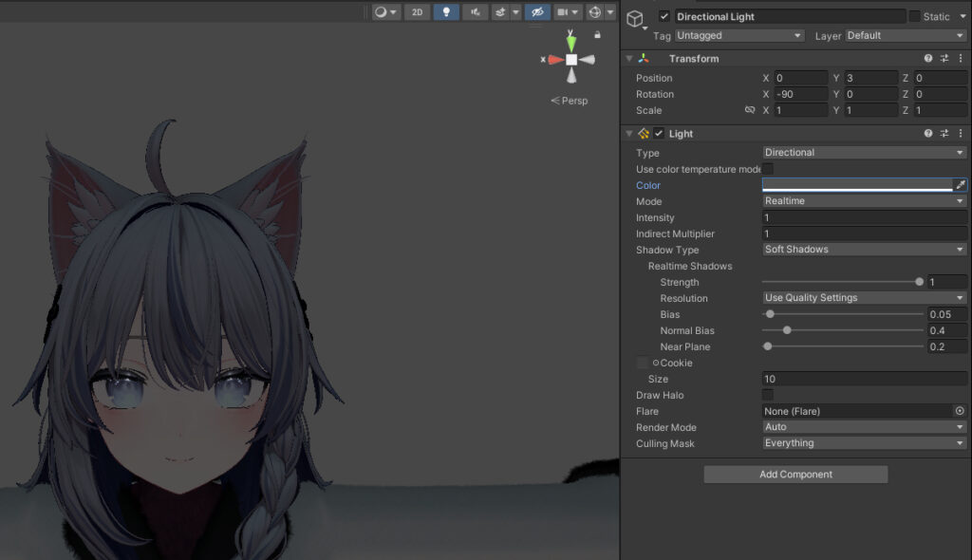Click the green Y axis cone on gizmo
The width and height of the screenshot is (972, 560).
(x=570, y=42)
